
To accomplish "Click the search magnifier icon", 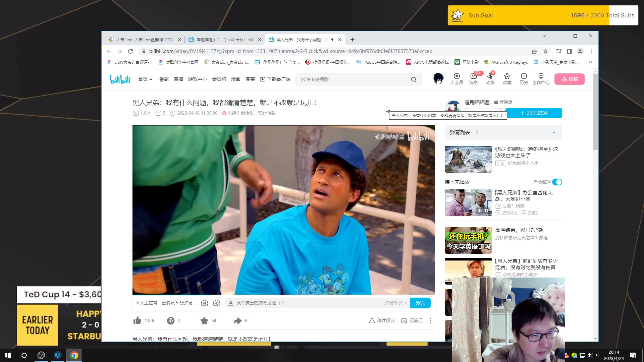I will [x=414, y=79].
